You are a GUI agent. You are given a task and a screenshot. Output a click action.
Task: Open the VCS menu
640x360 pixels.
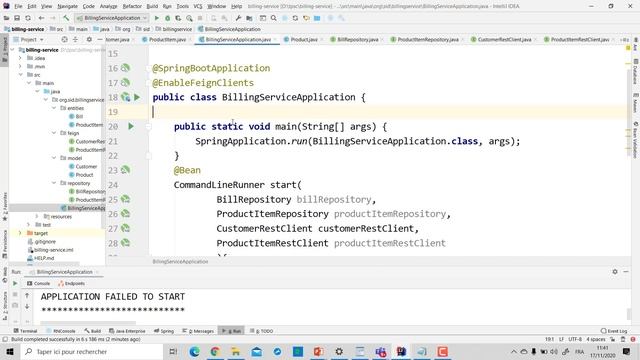click(x=198, y=6)
